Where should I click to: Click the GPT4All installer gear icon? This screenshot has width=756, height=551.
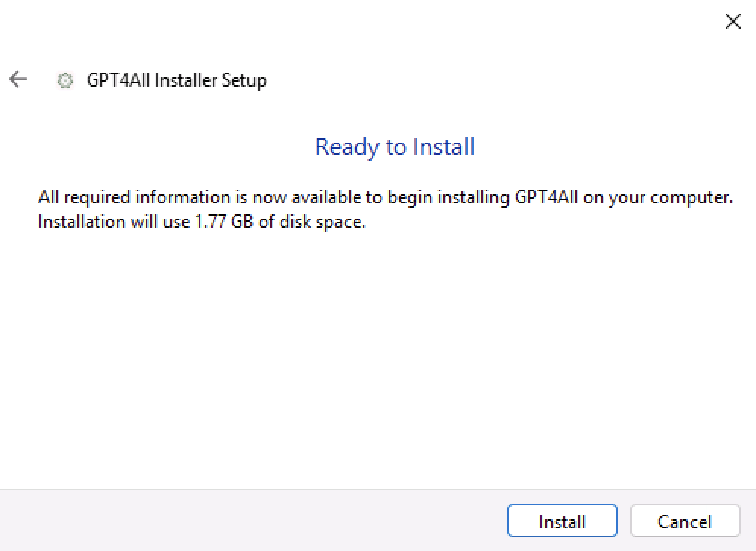(65, 80)
